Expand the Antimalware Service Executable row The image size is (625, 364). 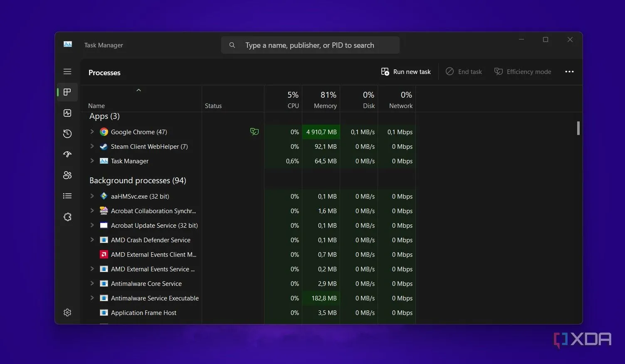pyautogui.click(x=92, y=298)
